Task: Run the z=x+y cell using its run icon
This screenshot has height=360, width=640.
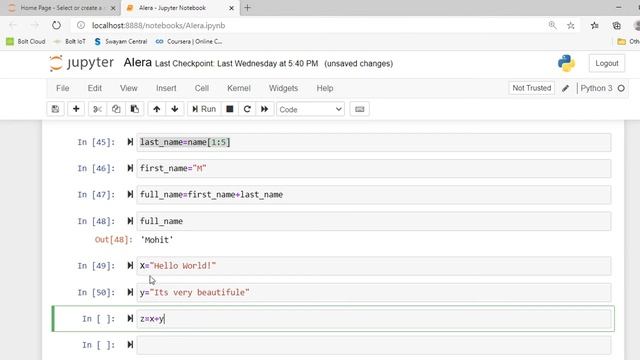Action: pos(130,318)
